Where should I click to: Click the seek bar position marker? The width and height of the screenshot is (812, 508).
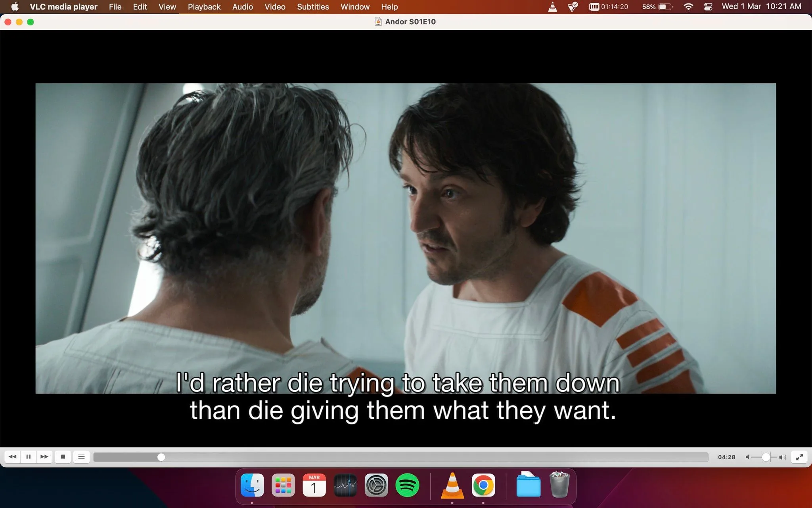161,457
